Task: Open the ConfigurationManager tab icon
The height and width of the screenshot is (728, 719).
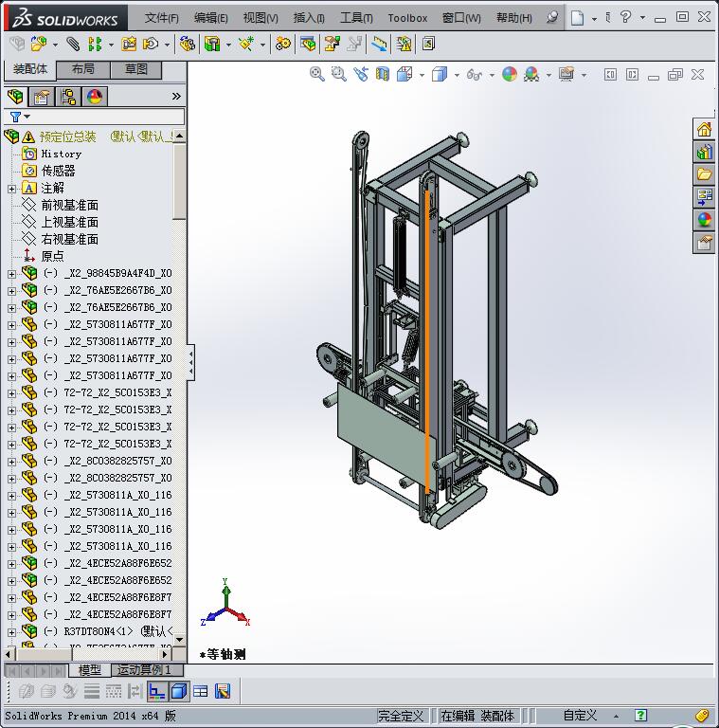Action: point(68,97)
